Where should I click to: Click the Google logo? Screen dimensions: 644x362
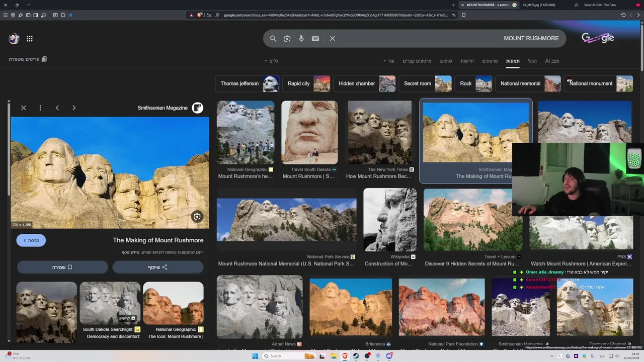[x=598, y=38]
